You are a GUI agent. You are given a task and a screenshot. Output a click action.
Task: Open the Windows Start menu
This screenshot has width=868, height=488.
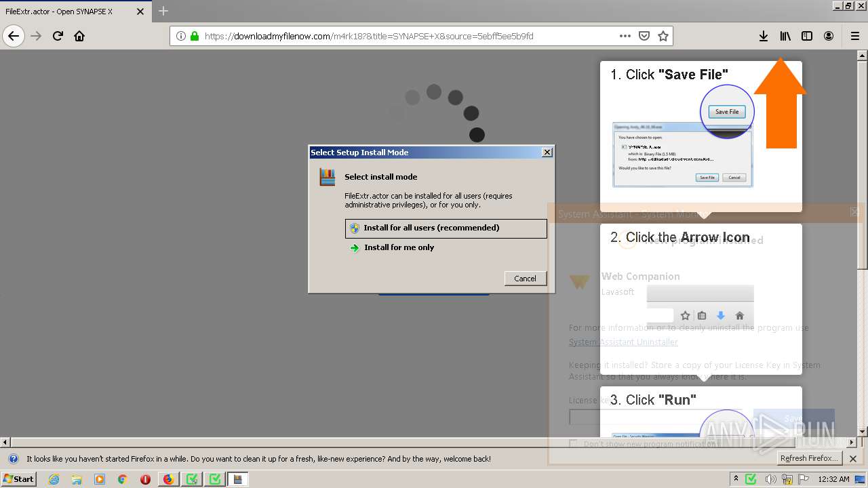pos(19,479)
